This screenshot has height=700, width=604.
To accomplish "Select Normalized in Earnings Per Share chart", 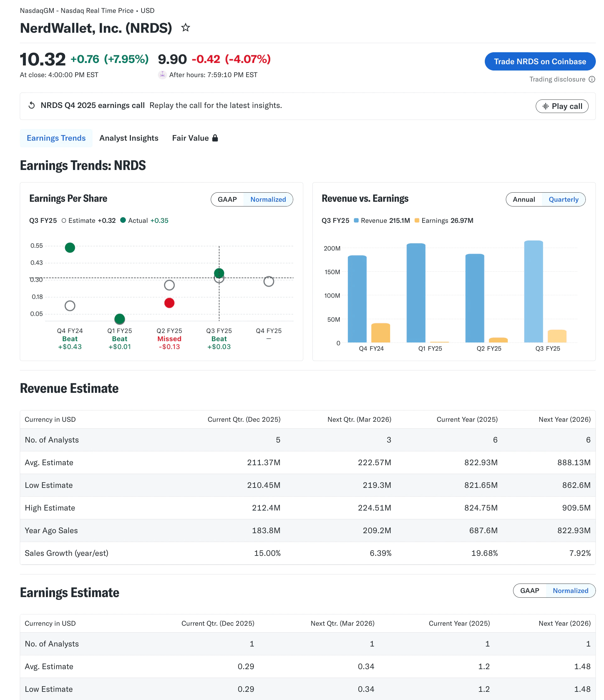I will pyautogui.click(x=268, y=199).
